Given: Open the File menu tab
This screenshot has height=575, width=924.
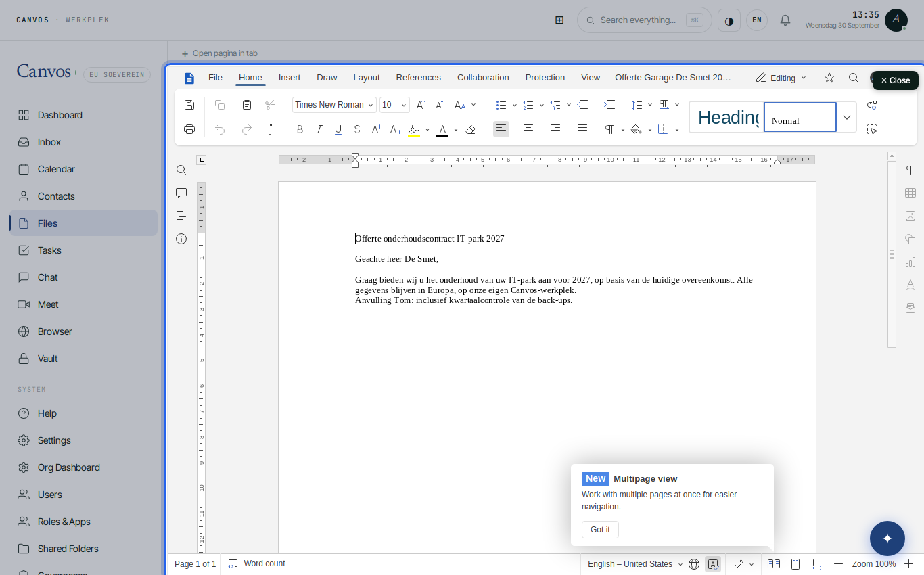Looking at the screenshot, I should (x=215, y=78).
